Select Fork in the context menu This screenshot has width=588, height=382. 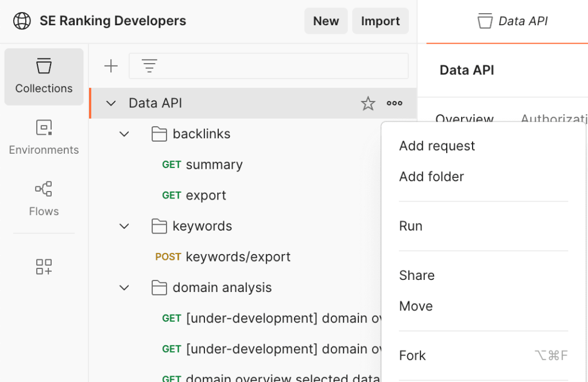(x=483, y=356)
